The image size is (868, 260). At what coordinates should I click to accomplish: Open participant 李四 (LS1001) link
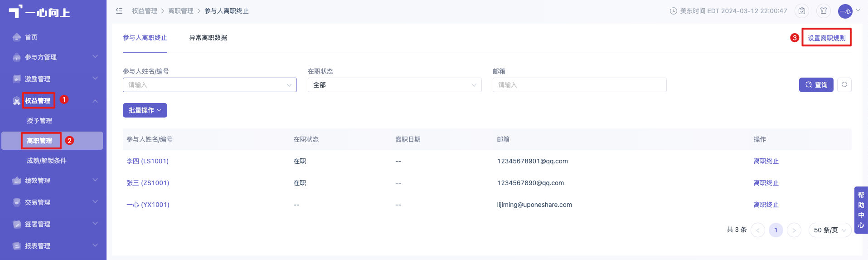click(147, 161)
